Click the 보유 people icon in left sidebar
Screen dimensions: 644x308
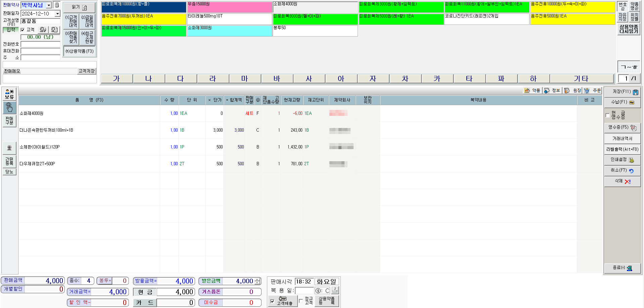9,94
